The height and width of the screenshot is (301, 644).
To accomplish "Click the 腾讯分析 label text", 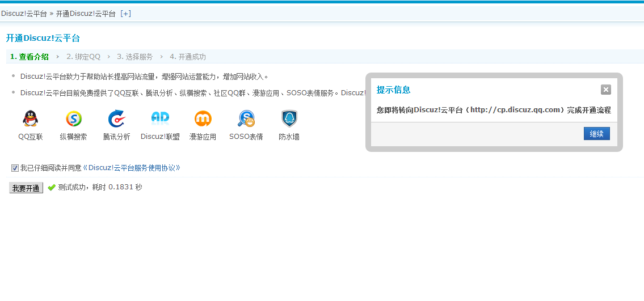I will point(117,137).
